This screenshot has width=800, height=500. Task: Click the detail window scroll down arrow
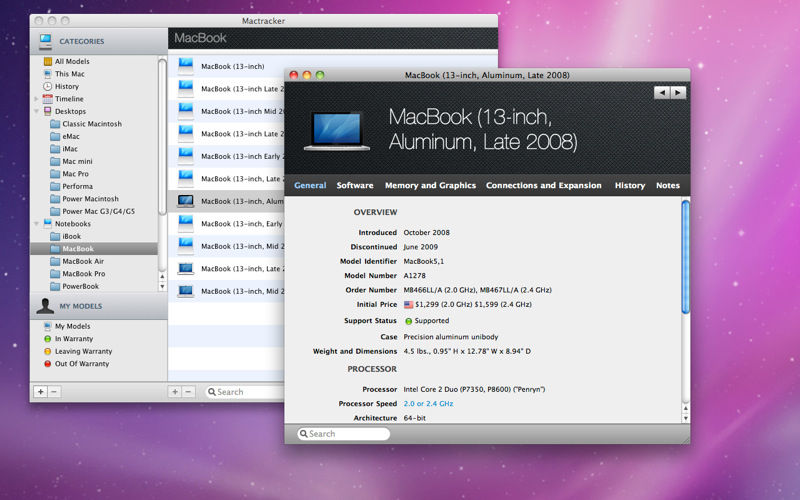[686, 418]
